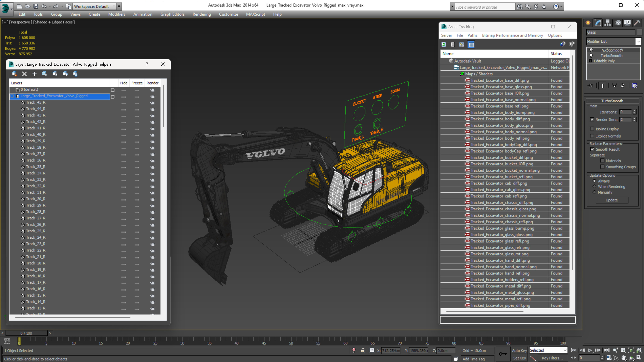Click Remove modifier trash icon under stack
Screen dimensions: 644x362
click(x=623, y=86)
